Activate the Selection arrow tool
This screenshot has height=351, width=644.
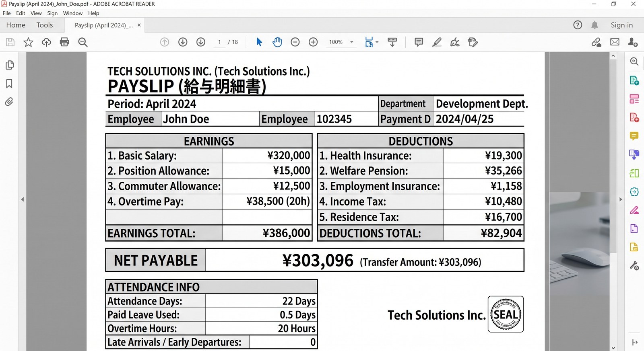tap(259, 42)
